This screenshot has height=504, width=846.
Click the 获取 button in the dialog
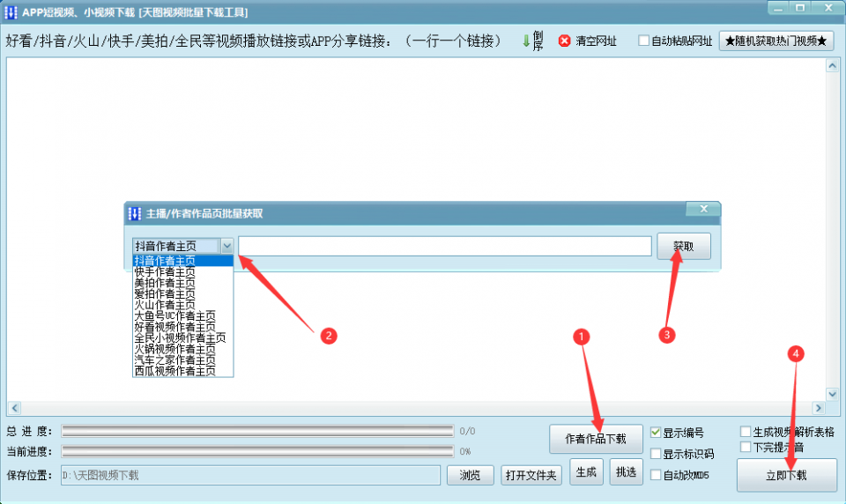683,247
